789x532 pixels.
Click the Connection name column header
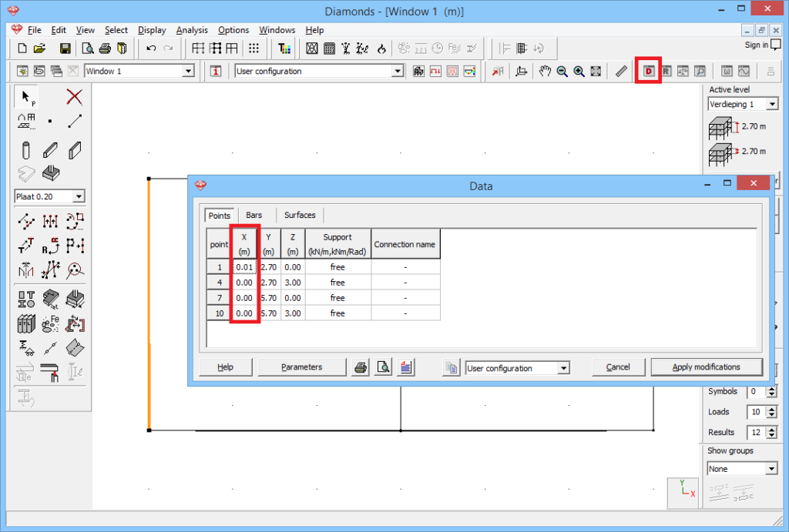point(405,244)
